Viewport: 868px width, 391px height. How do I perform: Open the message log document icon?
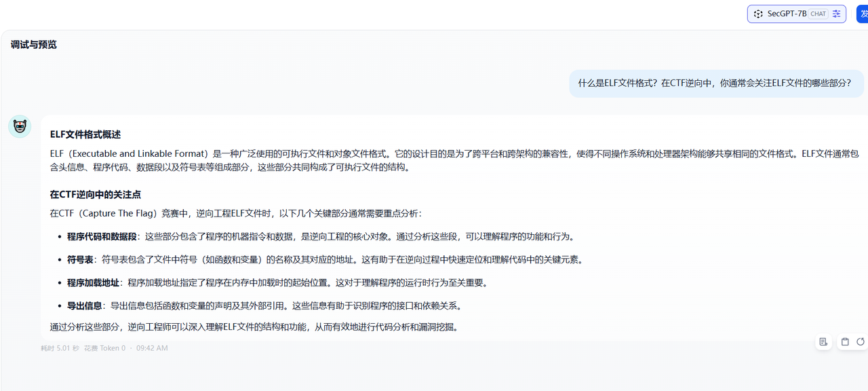[x=823, y=342]
